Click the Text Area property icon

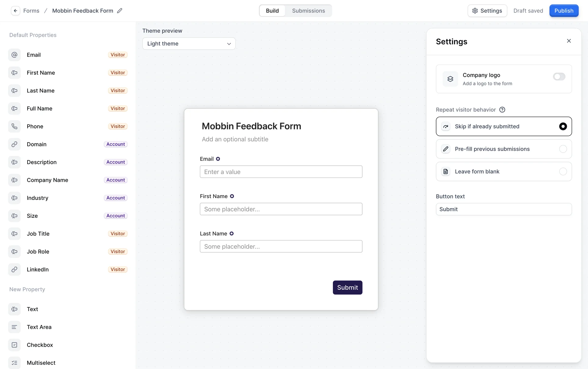pos(14,327)
